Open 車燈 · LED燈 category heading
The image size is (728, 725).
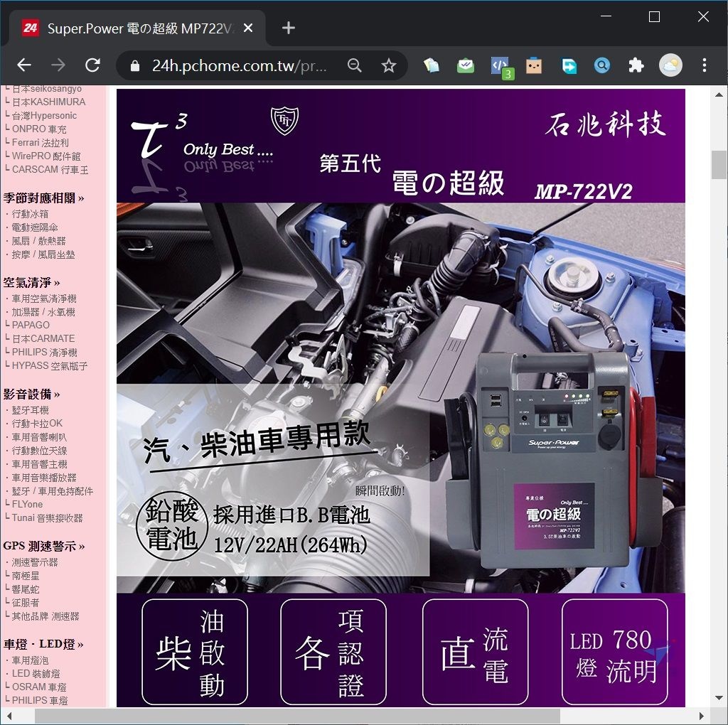click(43, 644)
